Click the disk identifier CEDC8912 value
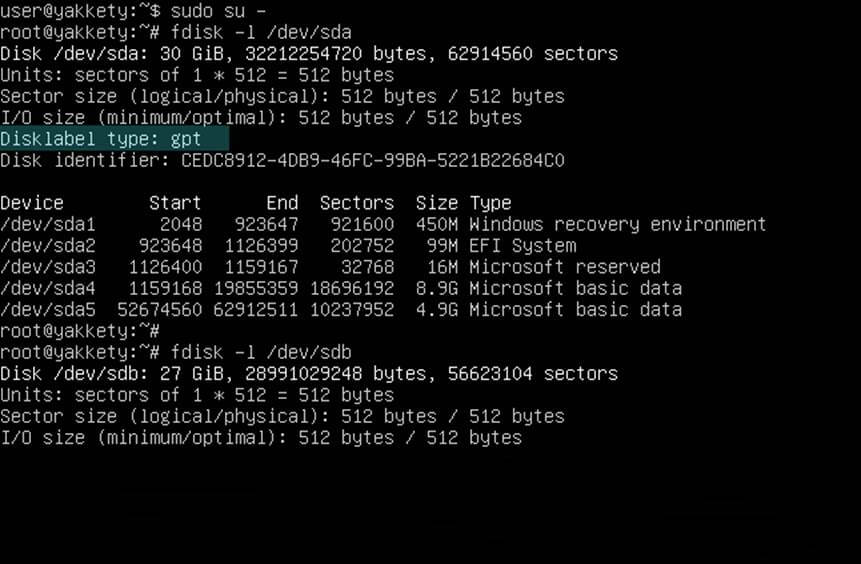 tap(372, 160)
